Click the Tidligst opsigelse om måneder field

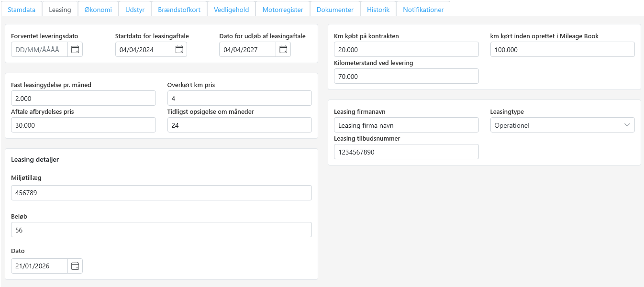click(x=240, y=125)
